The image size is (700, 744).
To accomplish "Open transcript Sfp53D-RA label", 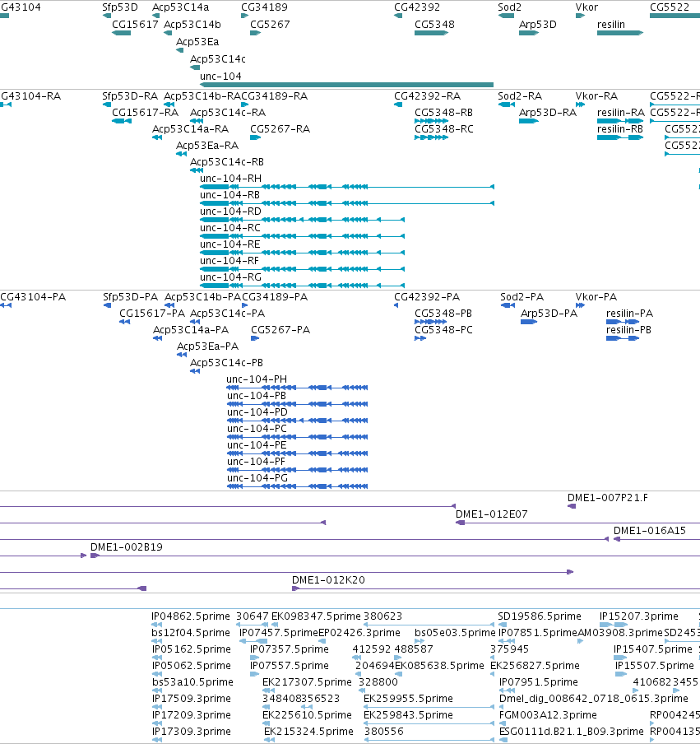I will click(x=130, y=95).
